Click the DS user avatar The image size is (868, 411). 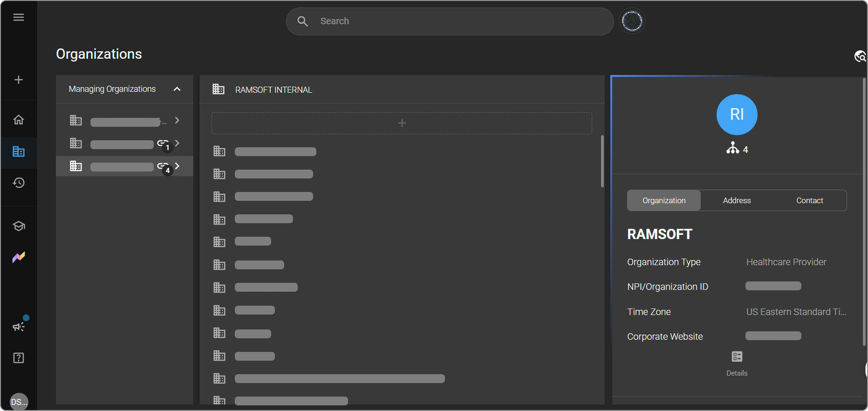(x=19, y=402)
